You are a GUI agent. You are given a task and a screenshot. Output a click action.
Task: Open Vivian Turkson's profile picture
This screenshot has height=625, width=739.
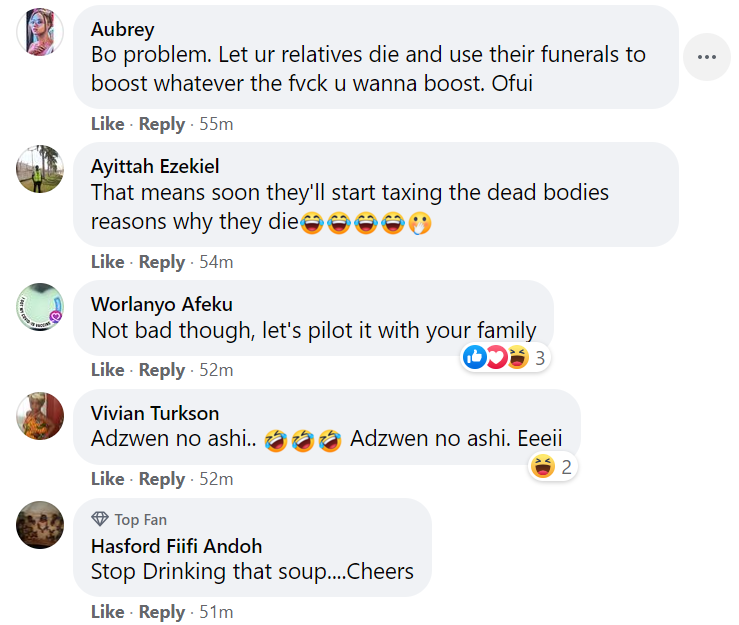point(40,415)
